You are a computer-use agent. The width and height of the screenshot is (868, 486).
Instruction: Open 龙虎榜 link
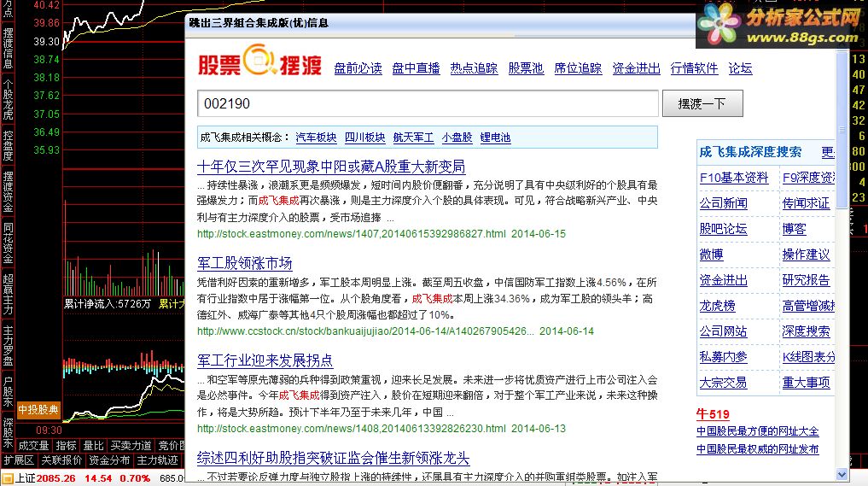click(718, 306)
